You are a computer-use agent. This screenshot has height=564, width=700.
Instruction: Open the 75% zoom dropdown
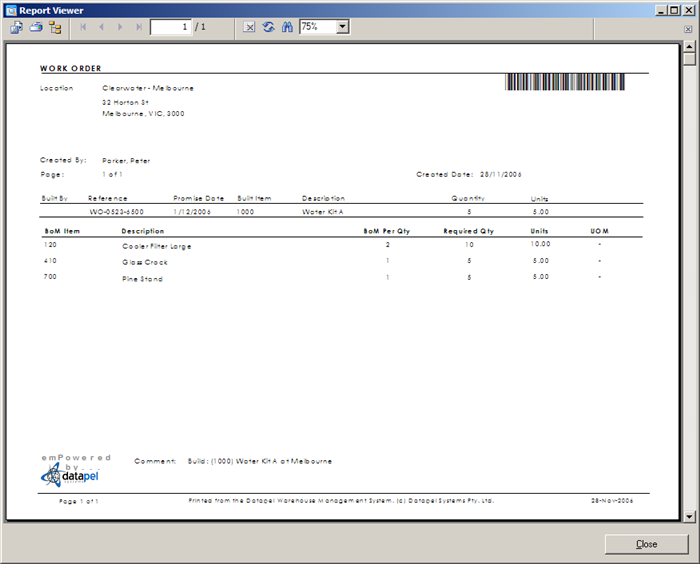342,27
